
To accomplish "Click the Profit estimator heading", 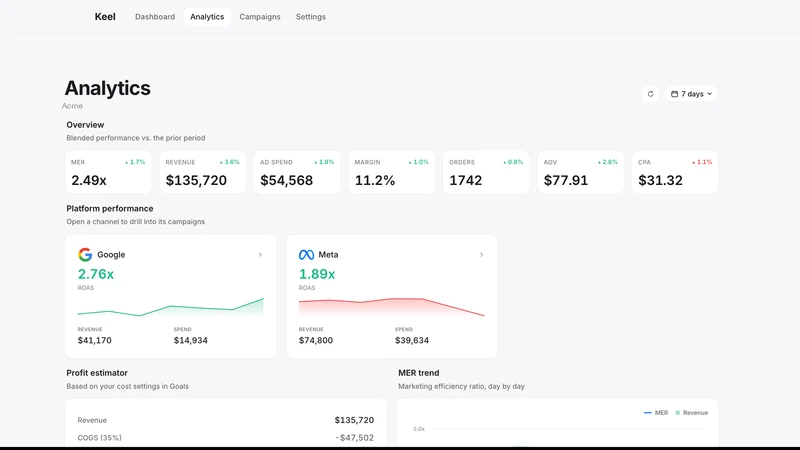I will 97,373.
